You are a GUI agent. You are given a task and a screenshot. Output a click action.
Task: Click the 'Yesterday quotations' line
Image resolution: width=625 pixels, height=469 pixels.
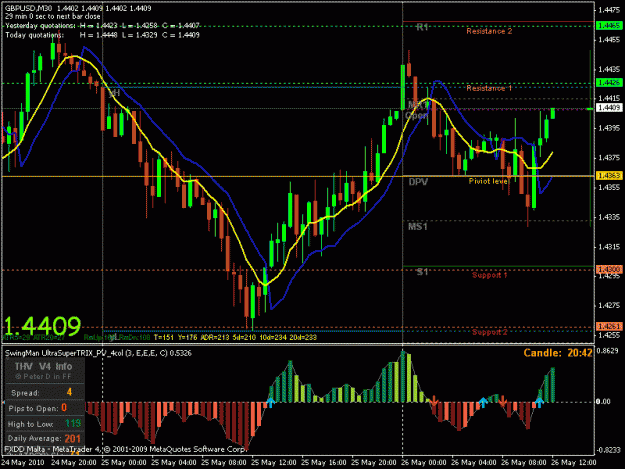tap(102, 26)
